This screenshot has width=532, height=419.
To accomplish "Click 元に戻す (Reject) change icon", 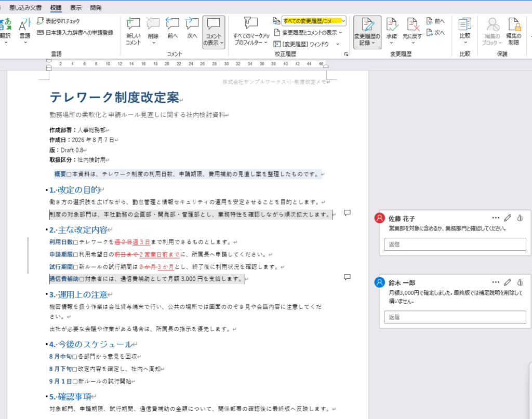I will click(413, 24).
